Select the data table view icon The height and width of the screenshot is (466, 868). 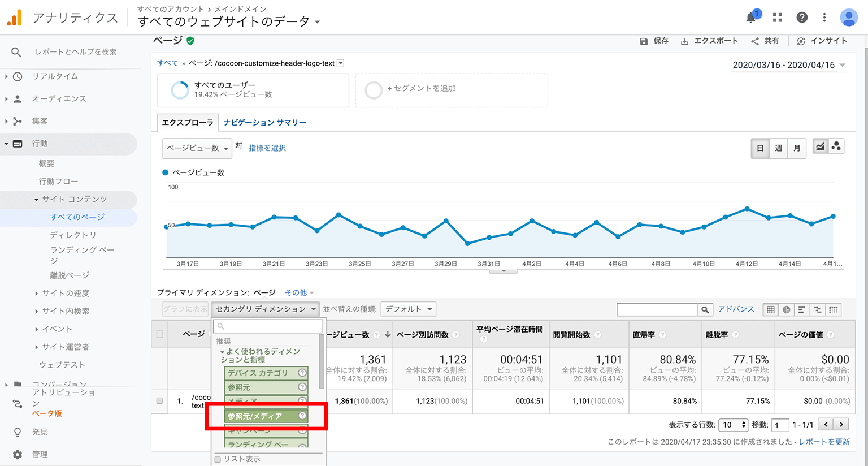[771, 309]
